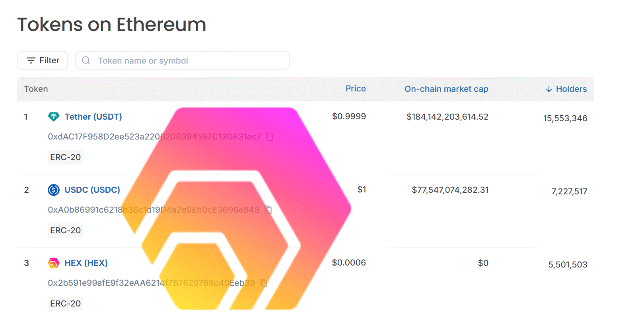
Task: Click the Tether ERC-20 tag
Action: tap(66, 157)
